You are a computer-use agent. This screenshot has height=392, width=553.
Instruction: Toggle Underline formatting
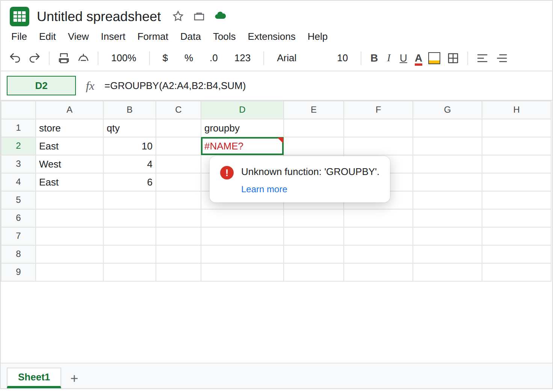pos(403,58)
